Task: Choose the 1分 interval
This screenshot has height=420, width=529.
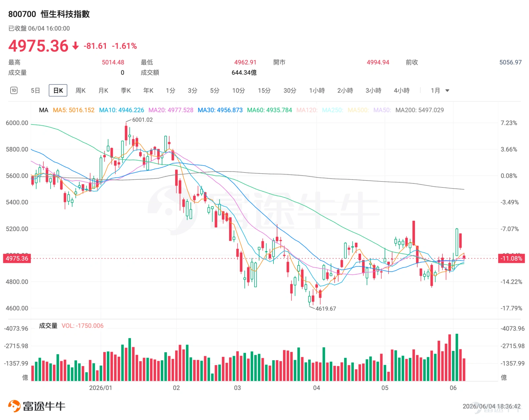Action: [x=171, y=91]
